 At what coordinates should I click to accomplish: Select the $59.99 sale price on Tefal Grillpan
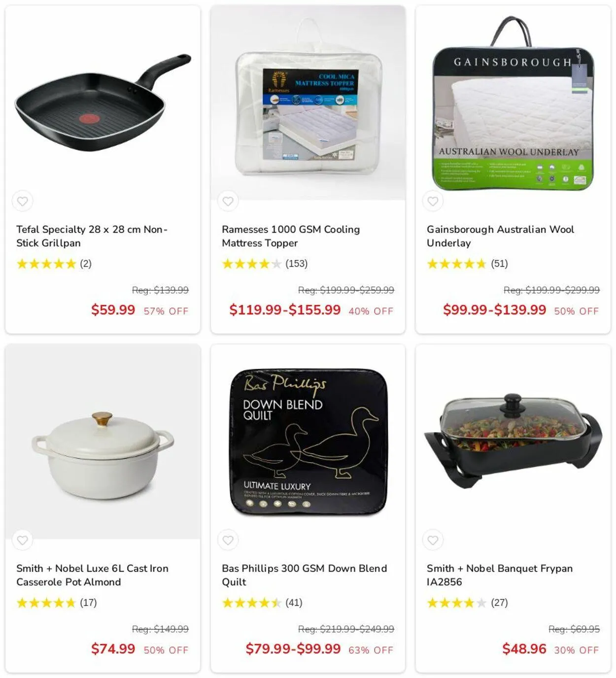[x=113, y=309]
